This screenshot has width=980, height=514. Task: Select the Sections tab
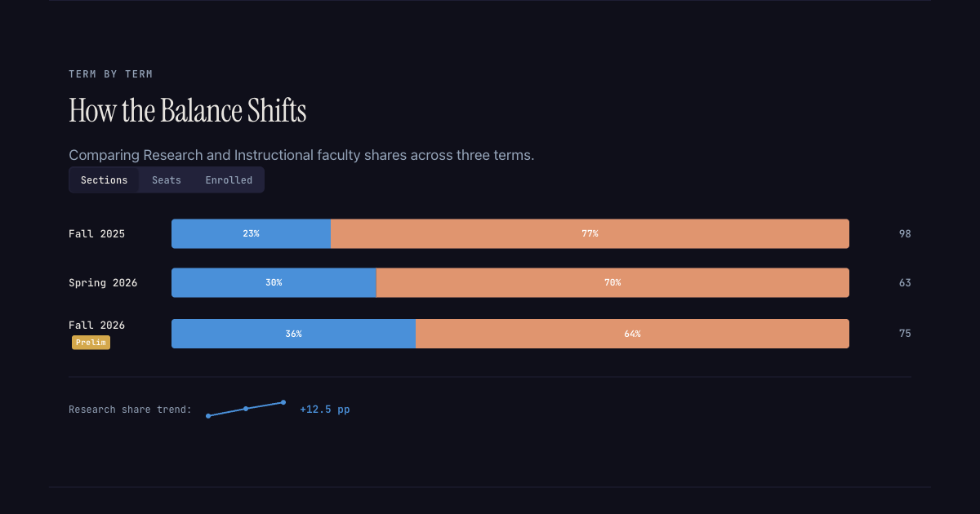tap(104, 179)
